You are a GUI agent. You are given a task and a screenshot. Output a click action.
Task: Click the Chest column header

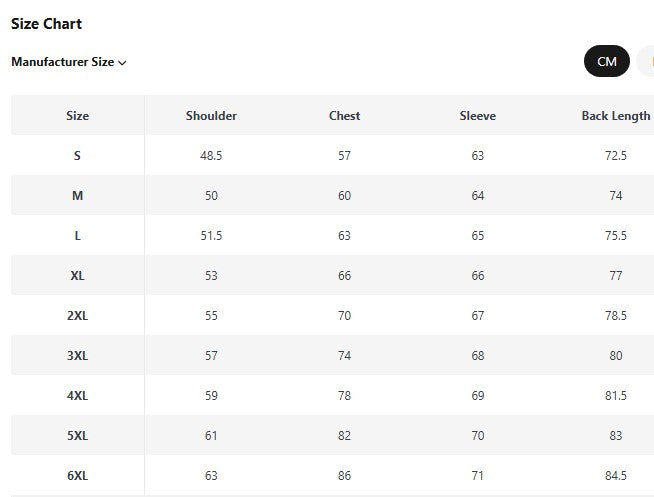[345, 115]
